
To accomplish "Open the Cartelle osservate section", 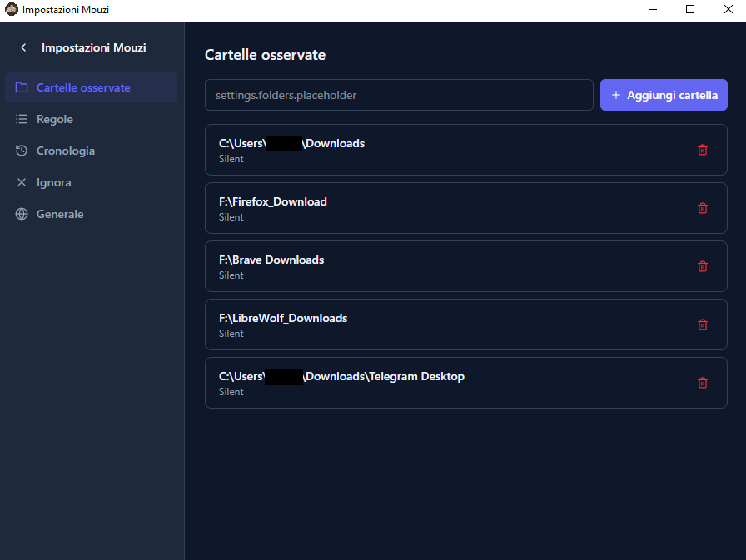I will [91, 87].
